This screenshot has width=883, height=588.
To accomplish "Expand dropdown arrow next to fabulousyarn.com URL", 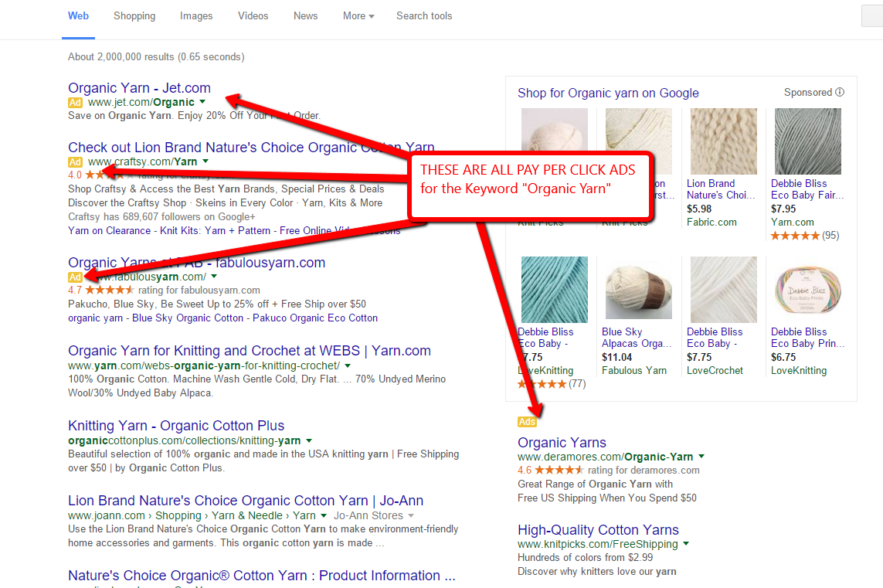I will pos(214,277).
